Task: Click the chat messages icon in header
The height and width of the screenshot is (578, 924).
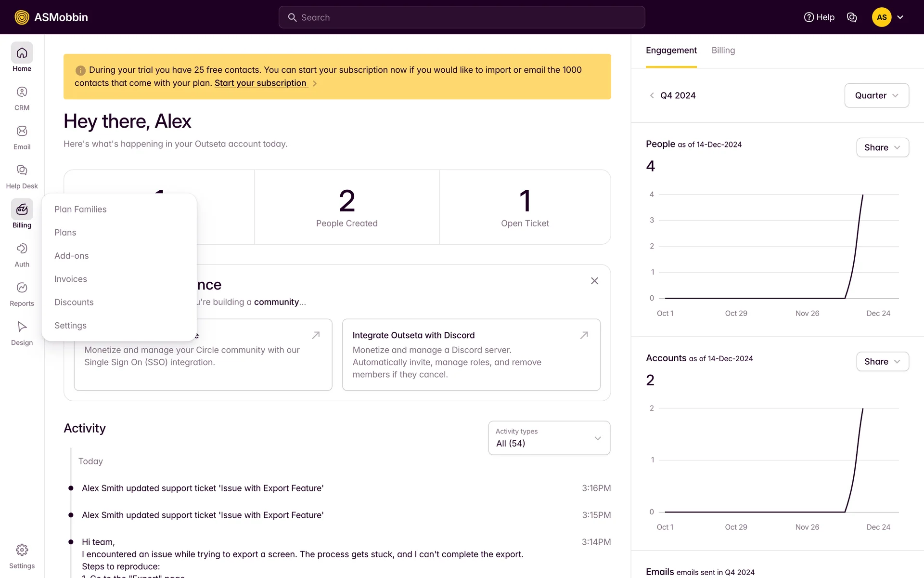Action: (x=851, y=17)
